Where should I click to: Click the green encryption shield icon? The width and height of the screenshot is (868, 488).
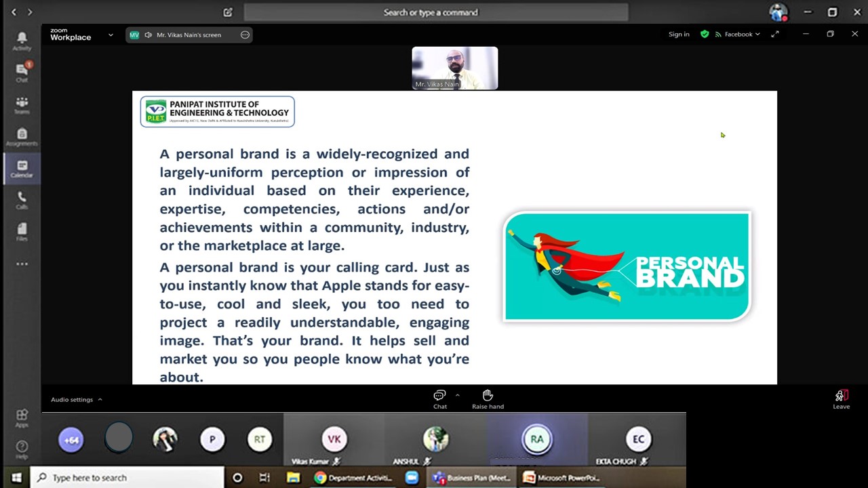coord(705,35)
